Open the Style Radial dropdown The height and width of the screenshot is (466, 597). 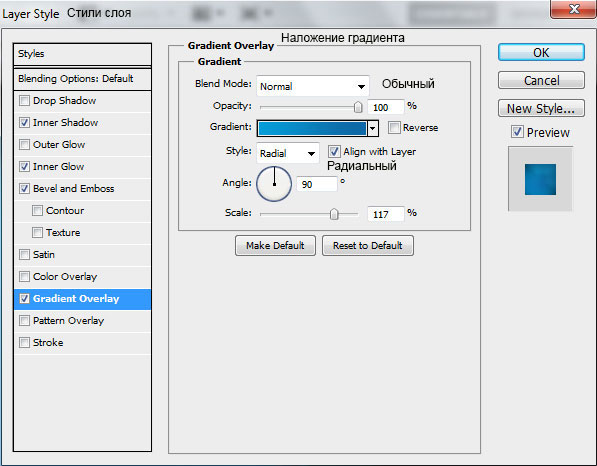(x=288, y=153)
